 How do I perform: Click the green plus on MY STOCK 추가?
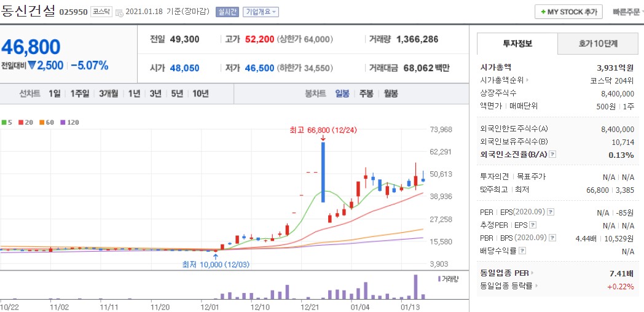point(543,12)
